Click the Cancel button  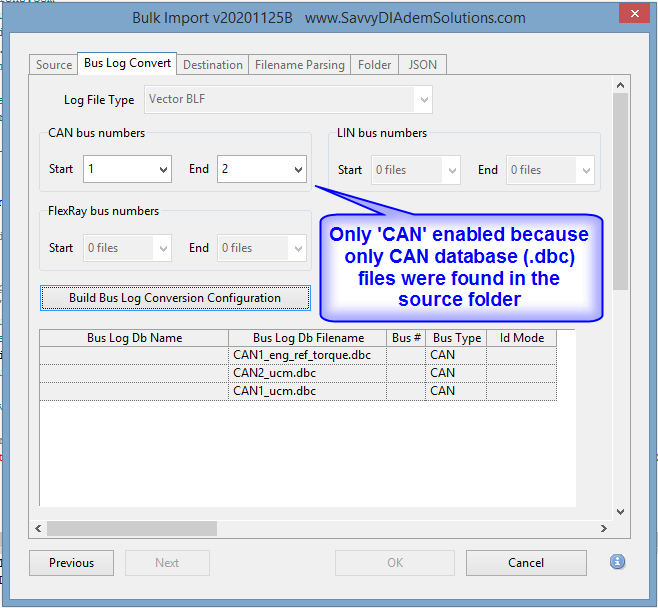coord(526,563)
